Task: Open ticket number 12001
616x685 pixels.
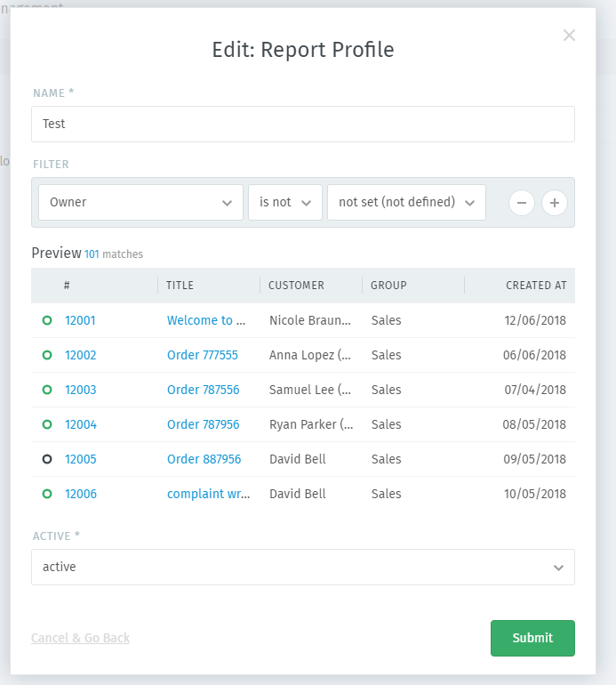Action: (x=80, y=320)
